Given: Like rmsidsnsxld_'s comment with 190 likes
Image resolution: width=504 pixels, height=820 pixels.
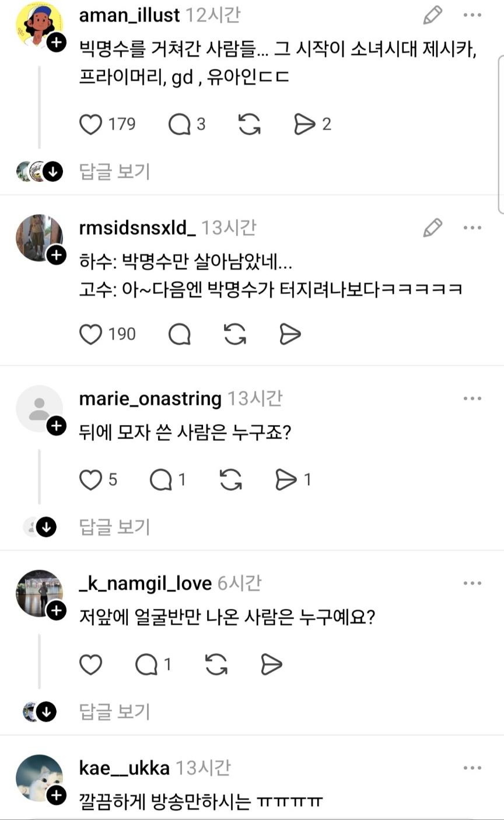Looking at the screenshot, I should point(90,334).
